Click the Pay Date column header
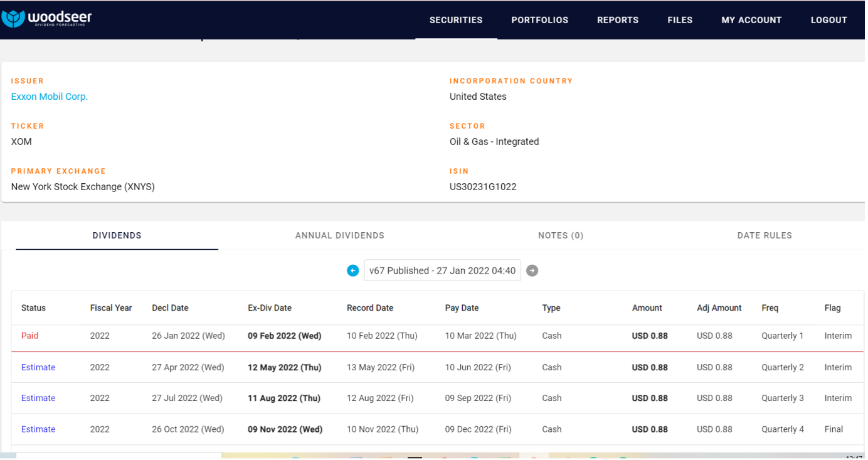 click(462, 308)
